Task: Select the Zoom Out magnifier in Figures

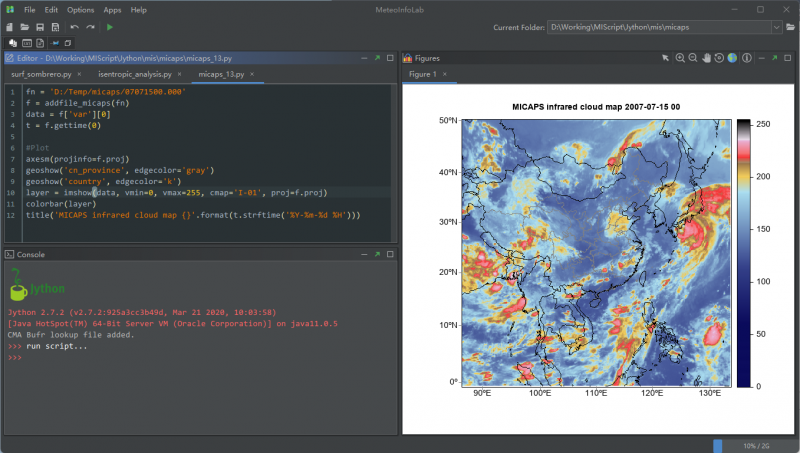Action: [x=693, y=58]
